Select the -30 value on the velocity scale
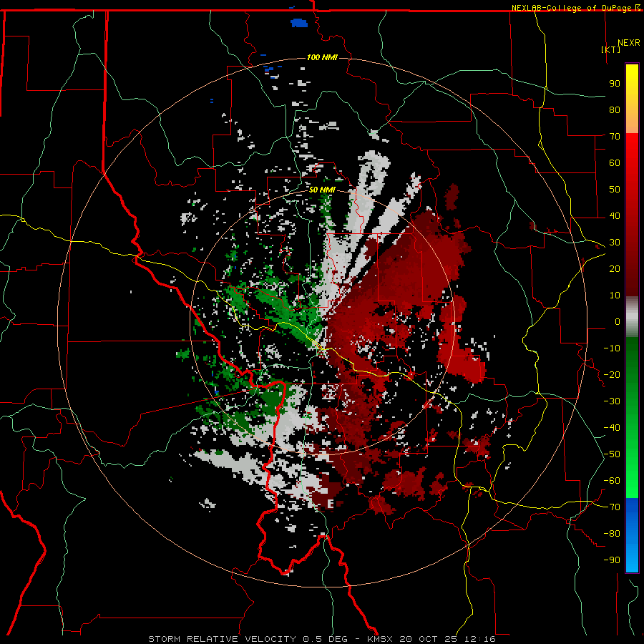644x644 pixels. (612, 401)
